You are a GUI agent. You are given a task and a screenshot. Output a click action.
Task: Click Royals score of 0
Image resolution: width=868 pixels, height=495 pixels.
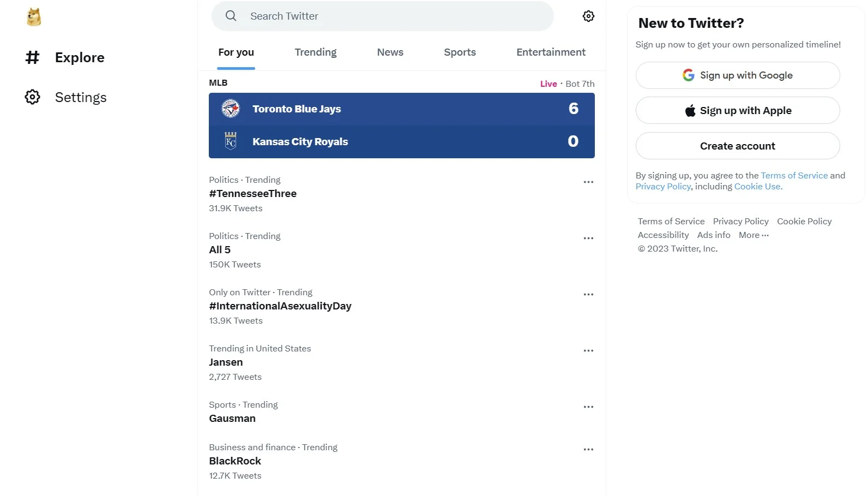click(573, 141)
